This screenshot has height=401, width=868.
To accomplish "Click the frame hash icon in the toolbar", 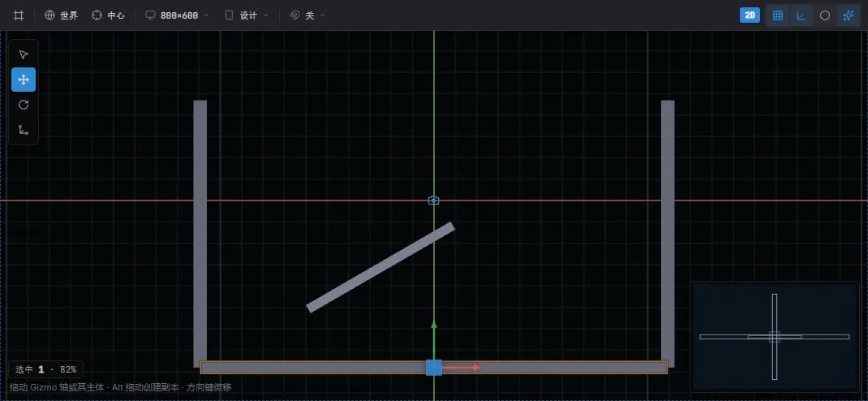I will click(19, 15).
